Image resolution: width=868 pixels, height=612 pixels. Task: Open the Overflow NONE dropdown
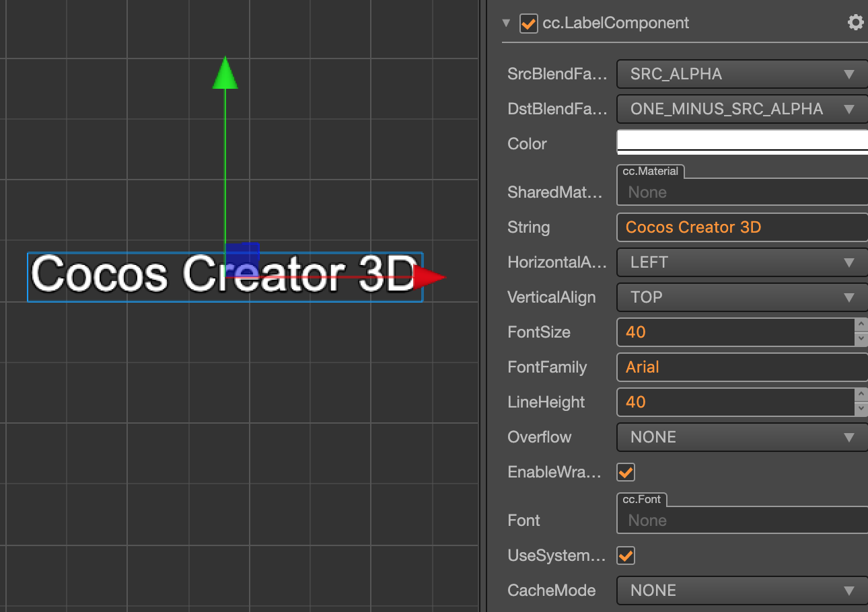(742, 437)
